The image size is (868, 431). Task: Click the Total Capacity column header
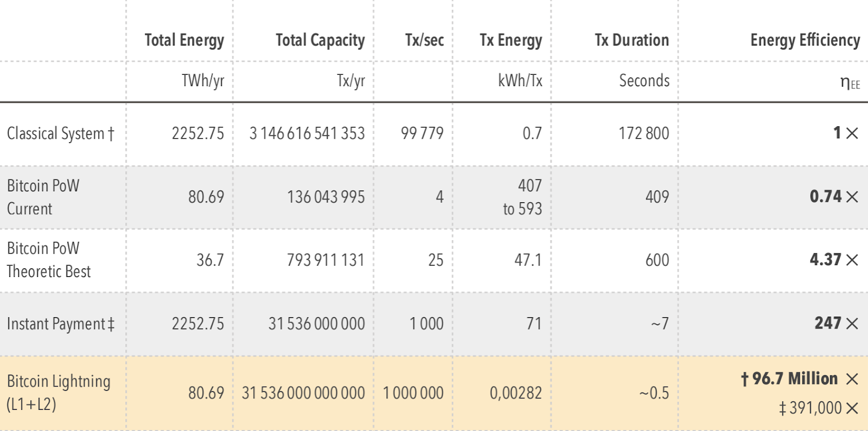tap(320, 40)
